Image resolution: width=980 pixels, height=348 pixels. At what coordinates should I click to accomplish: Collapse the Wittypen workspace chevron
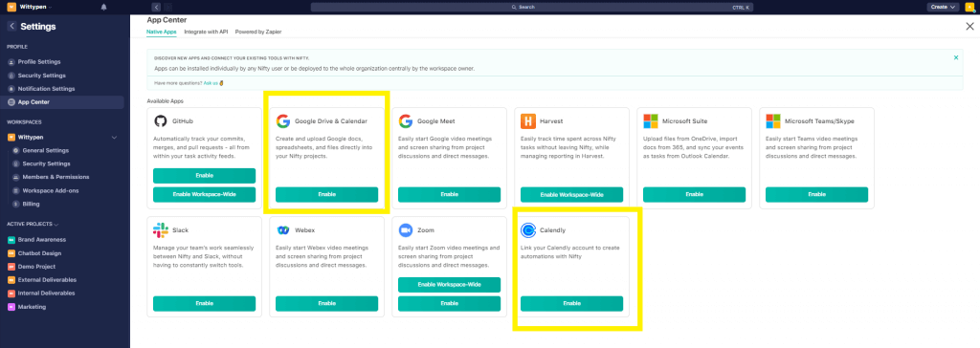114,137
